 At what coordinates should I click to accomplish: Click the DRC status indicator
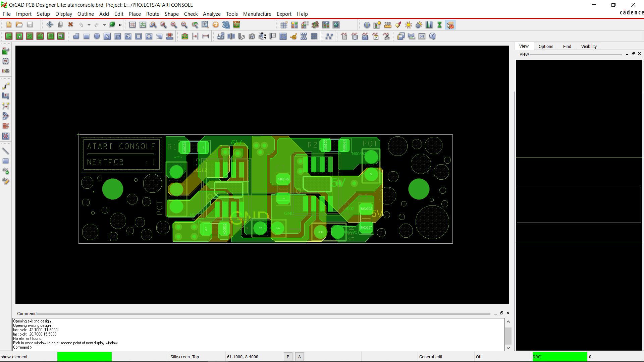coord(559,357)
